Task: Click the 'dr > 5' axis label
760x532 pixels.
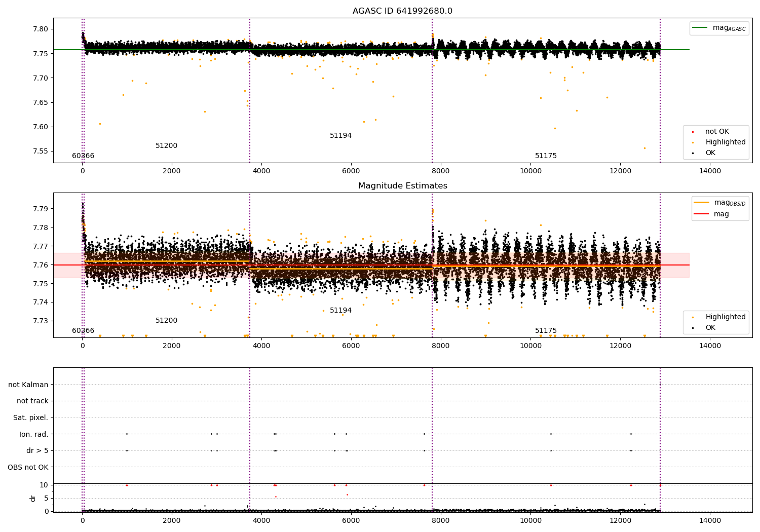Action: pyautogui.click(x=37, y=451)
